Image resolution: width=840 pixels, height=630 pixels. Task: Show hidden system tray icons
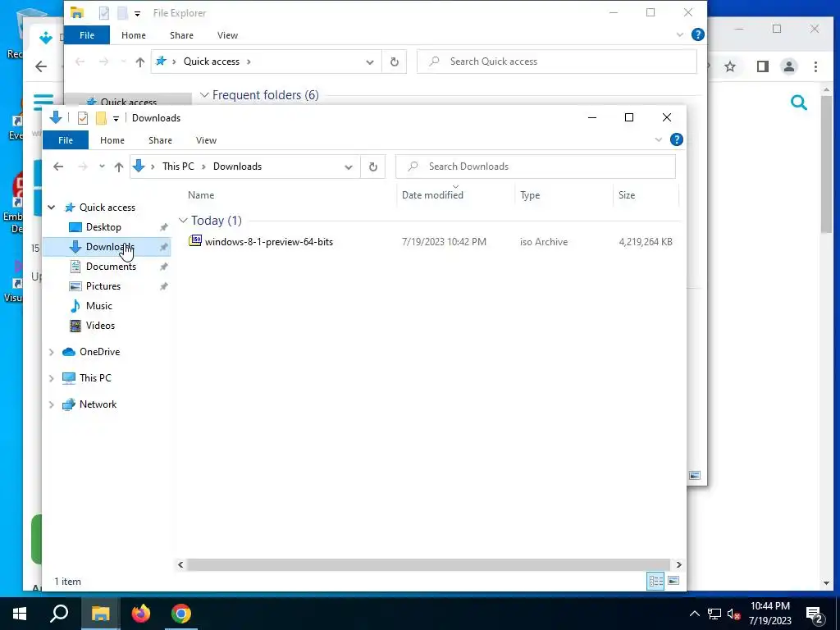[694, 614]
